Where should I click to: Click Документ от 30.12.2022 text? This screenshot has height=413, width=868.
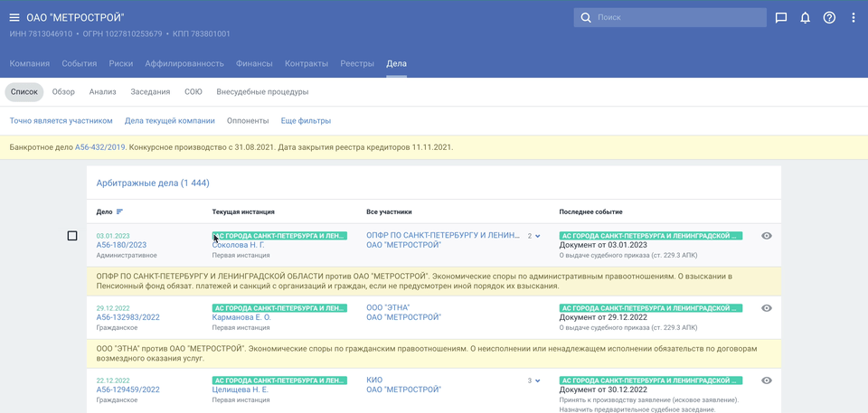coord(603,390)
